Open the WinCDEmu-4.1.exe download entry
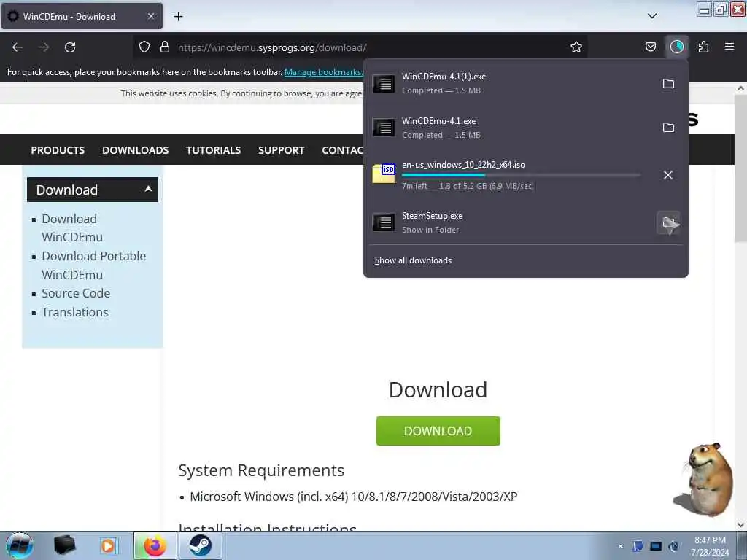Screen dimensions: 747x560 511,128
